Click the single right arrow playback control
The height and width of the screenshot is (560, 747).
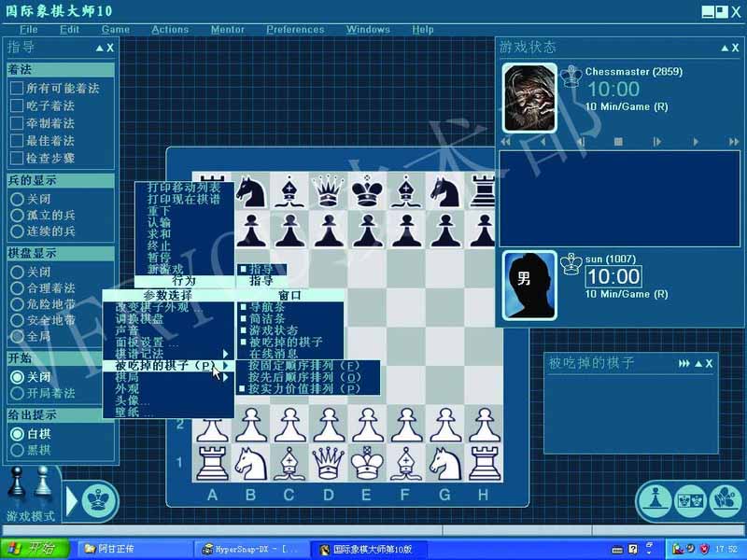click(x=696, y=142)
